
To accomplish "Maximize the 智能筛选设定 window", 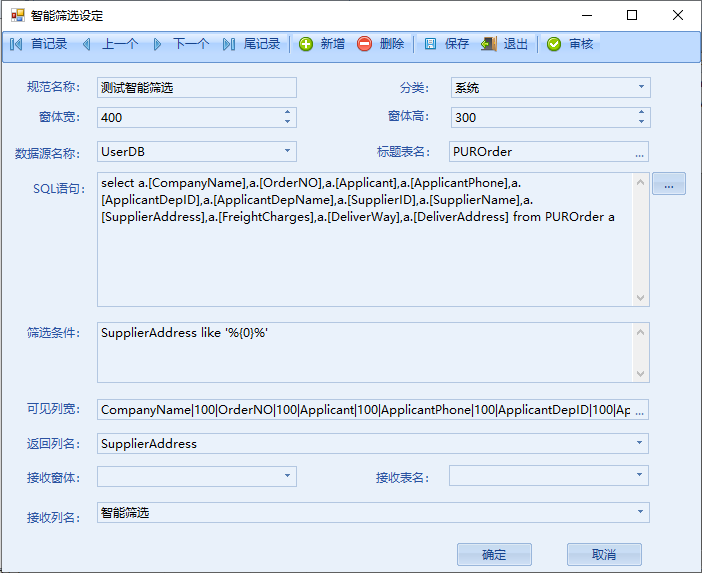I will click(632, 15).
